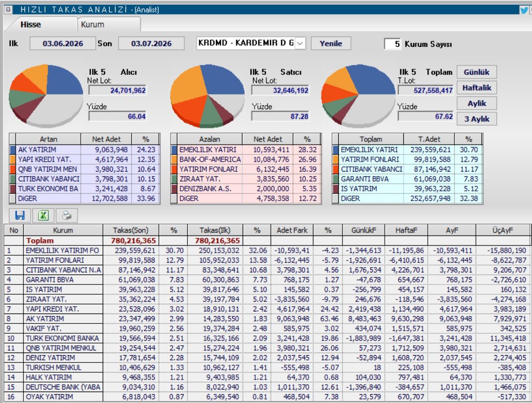
Task: Select EMEKLILIK YATIRIM FO row in main table
Action: (x=267, y=251)
